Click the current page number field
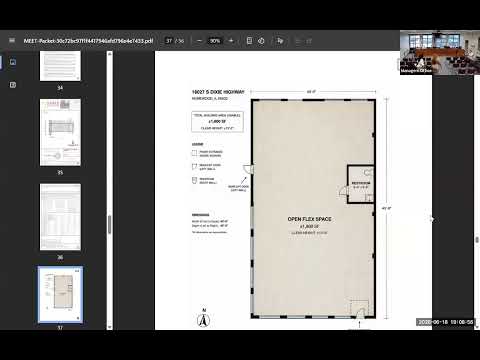 [x=169, y=41]
